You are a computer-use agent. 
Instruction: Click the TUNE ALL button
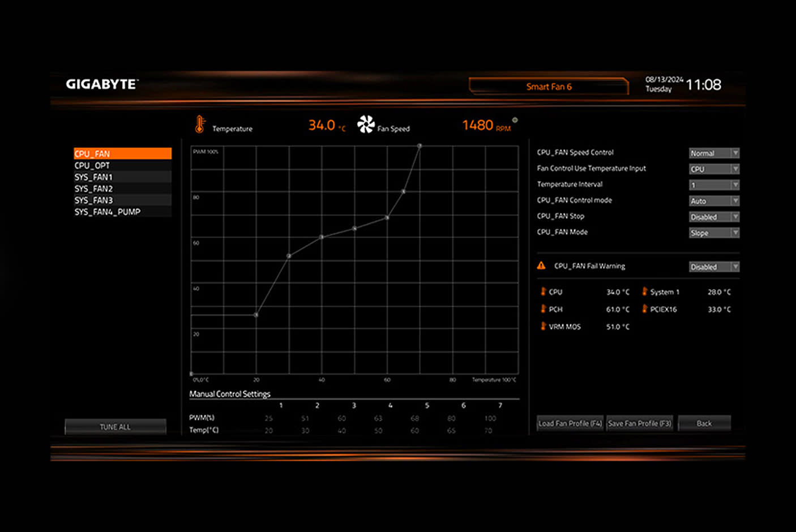click(x=115, y=427)
